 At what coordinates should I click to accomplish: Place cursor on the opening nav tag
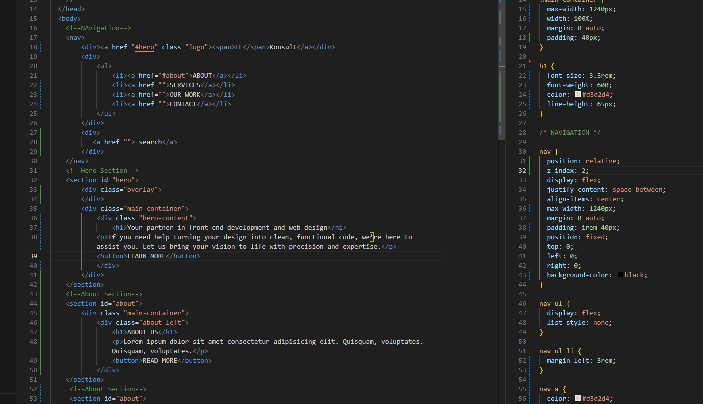pyautogui.click(x=74, y=37)
